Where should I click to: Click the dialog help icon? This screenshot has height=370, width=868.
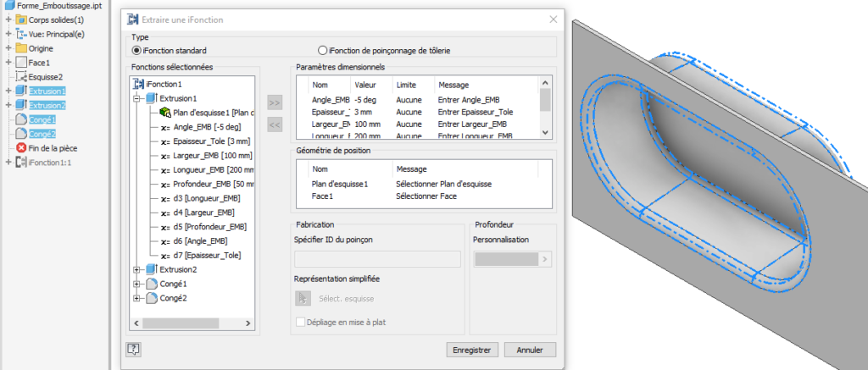[133, 349]
